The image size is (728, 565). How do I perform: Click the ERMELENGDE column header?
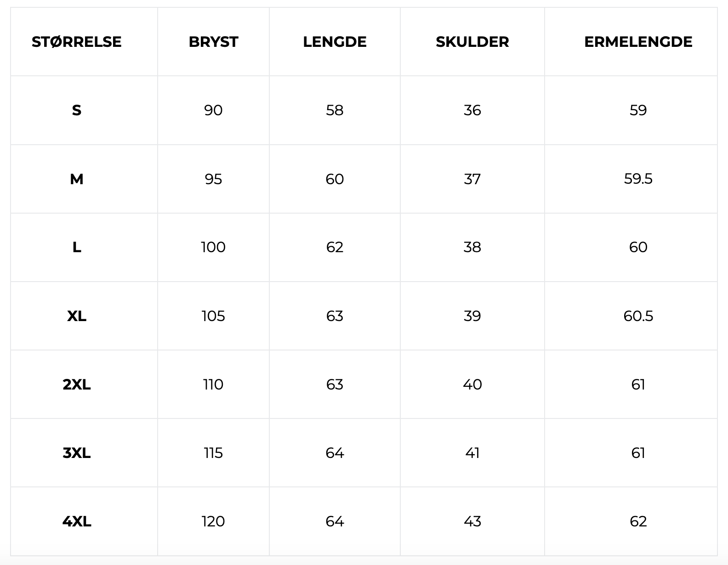click(x=638, y=42)
